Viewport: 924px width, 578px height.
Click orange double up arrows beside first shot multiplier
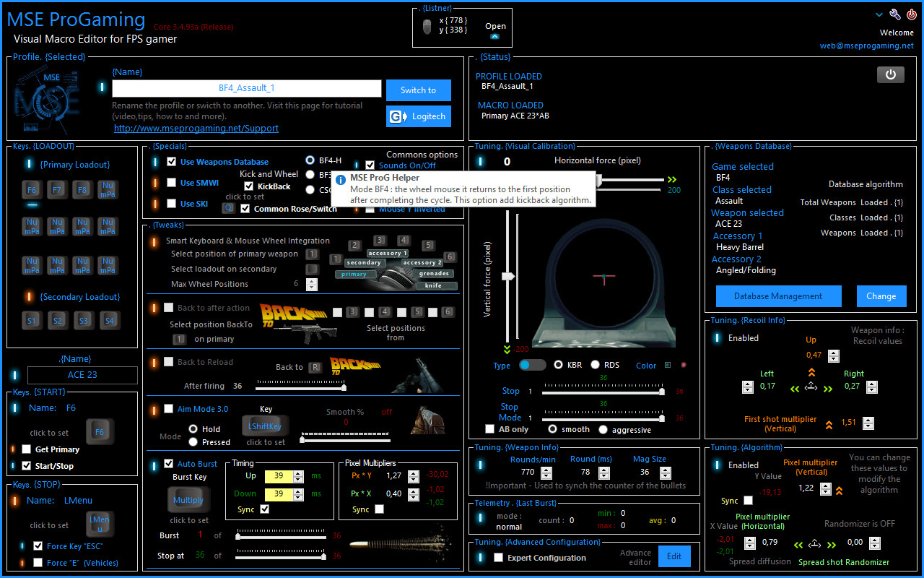pos(829,424)
